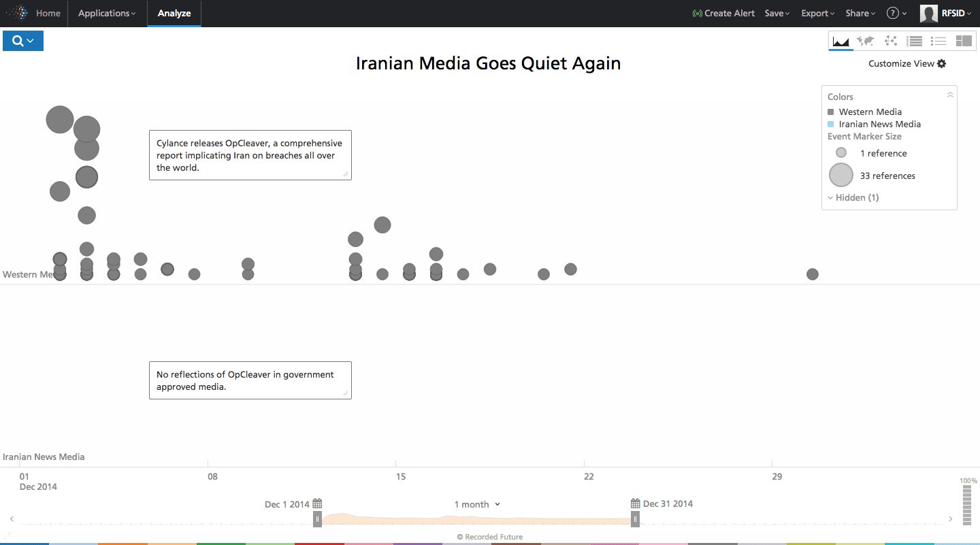Click the No reflections of OpCleaver annotation
The image size is (980, 545).
pos(250,380)
